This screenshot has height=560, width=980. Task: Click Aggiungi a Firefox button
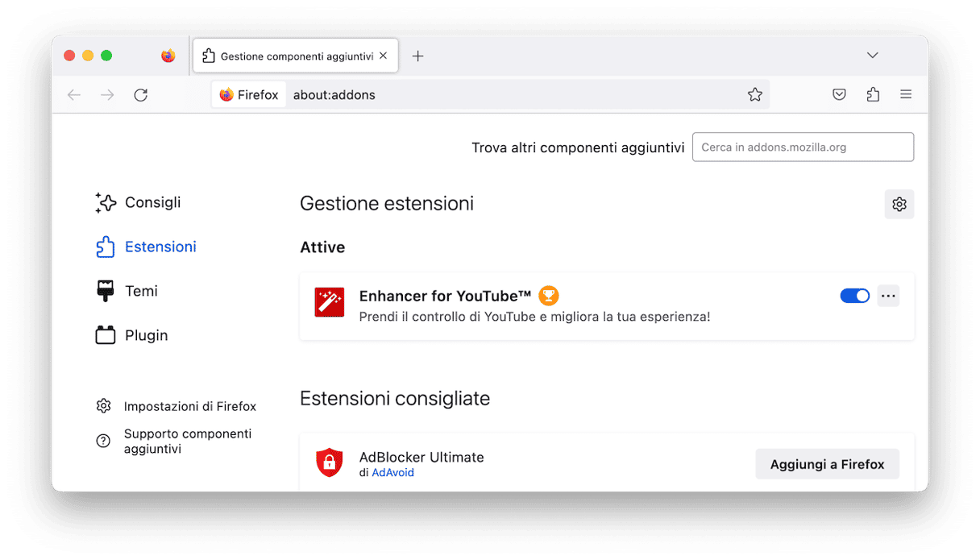coord(827,464)
